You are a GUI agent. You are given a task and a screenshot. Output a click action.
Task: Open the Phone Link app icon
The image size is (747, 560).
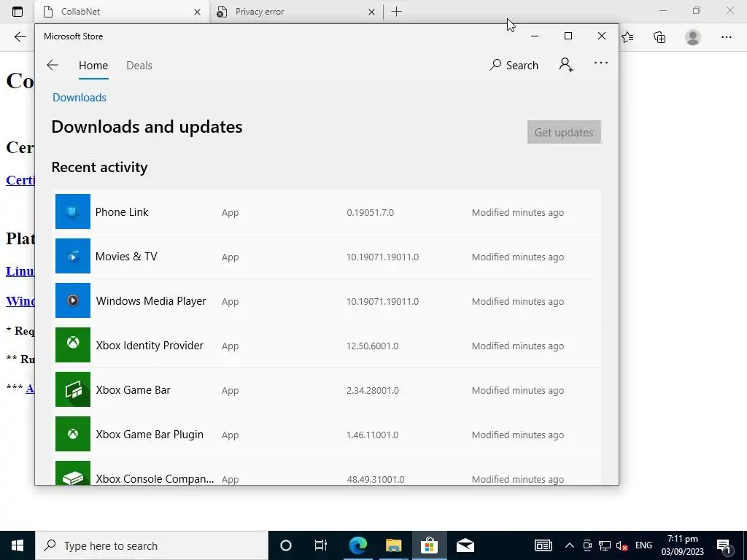(x=73, y=211)
